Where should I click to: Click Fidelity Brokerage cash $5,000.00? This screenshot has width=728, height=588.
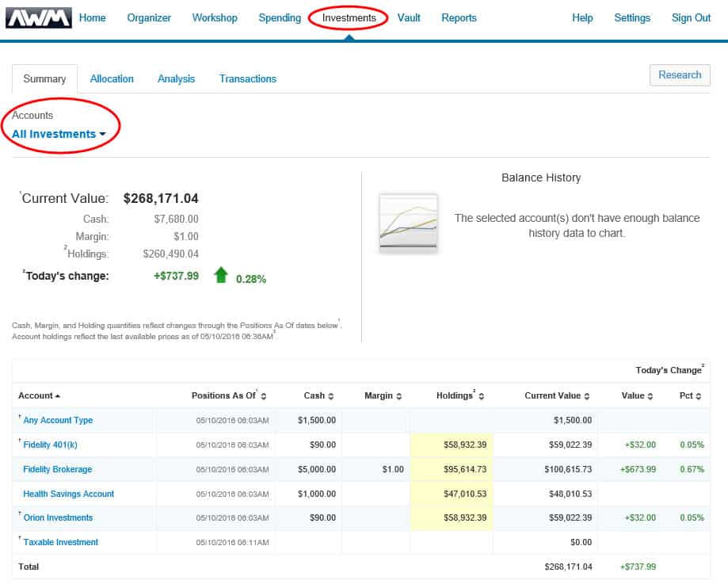pos(317,470)
